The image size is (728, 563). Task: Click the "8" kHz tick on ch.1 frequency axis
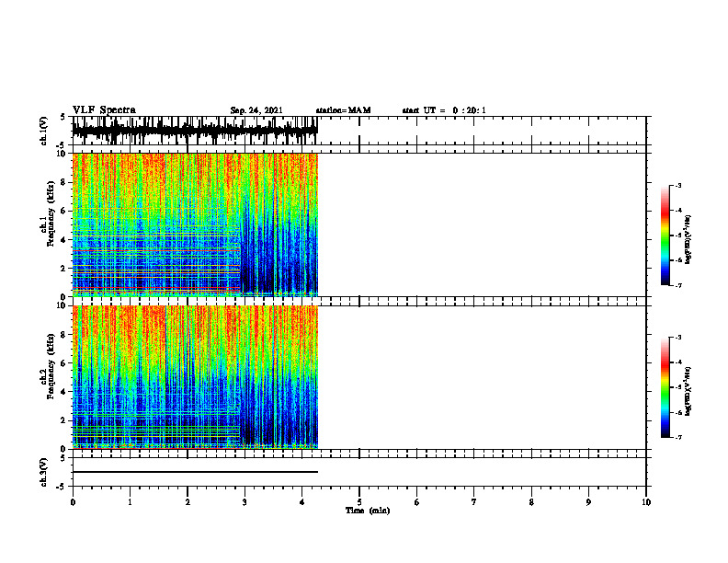tap(64, 182)
